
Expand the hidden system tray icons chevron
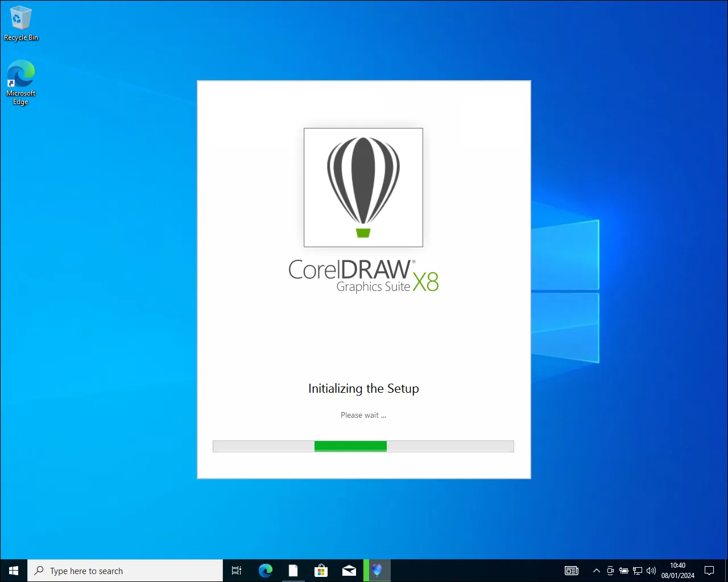(596, 571)
